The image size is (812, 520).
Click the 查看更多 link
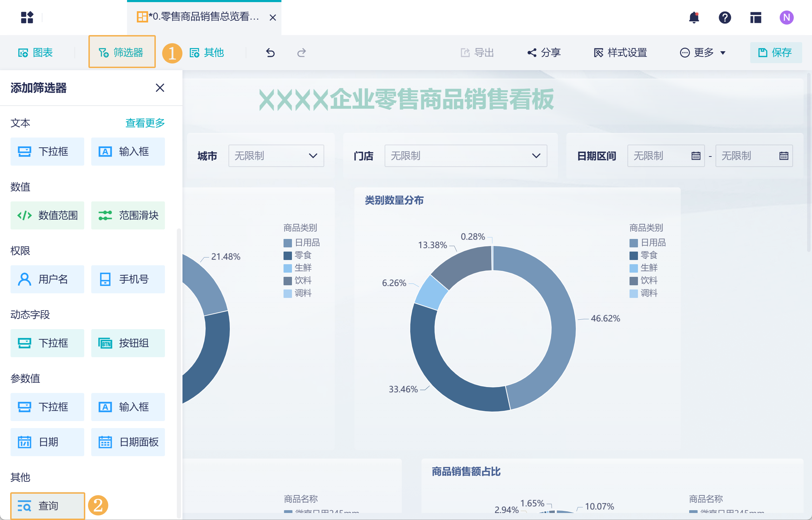coord(145,123)
